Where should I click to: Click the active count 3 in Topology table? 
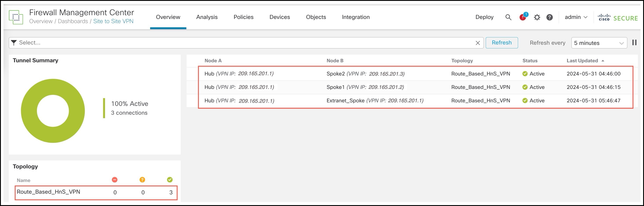171,192
